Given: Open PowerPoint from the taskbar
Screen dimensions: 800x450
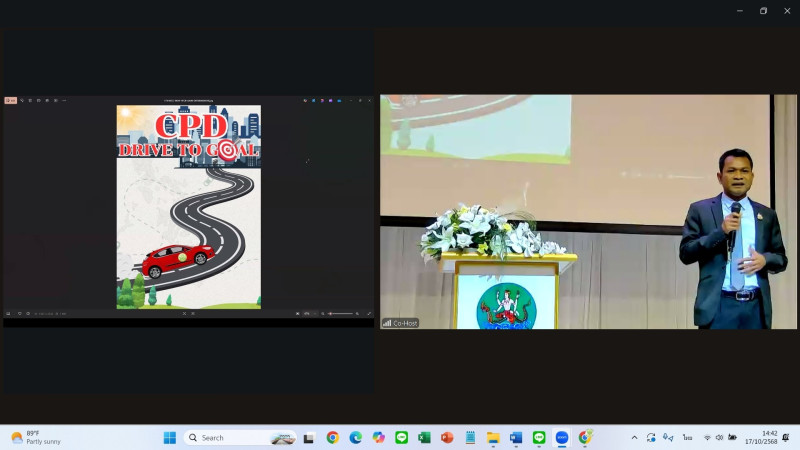Looking at the screenshot, I should [447, 437].
